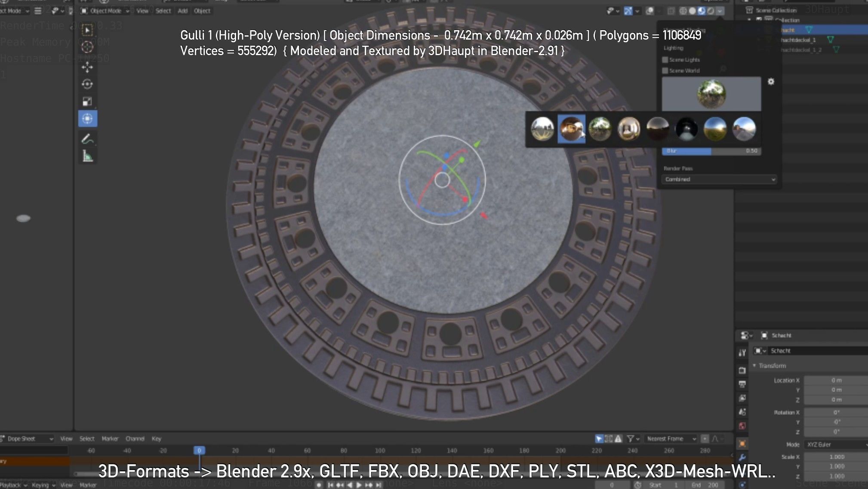Choose the beige interior HDRI sphere
868x489 pixels.
click(629, 129)
